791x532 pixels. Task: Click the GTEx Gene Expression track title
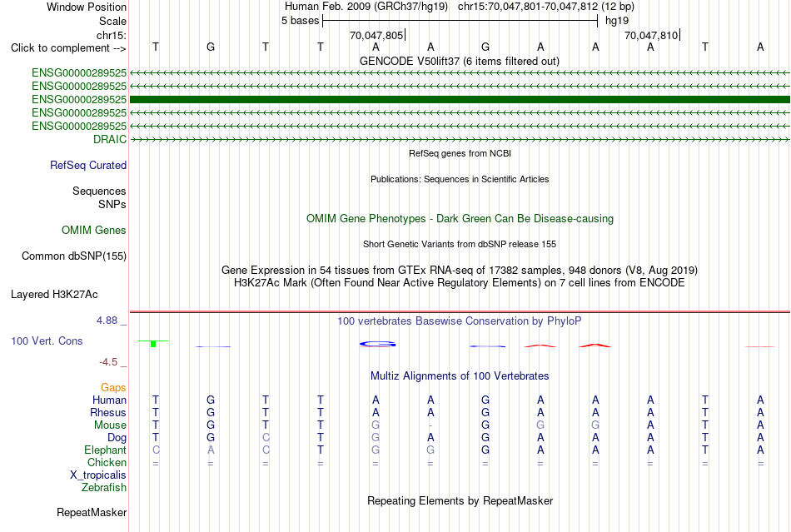[x=460, y=271]
